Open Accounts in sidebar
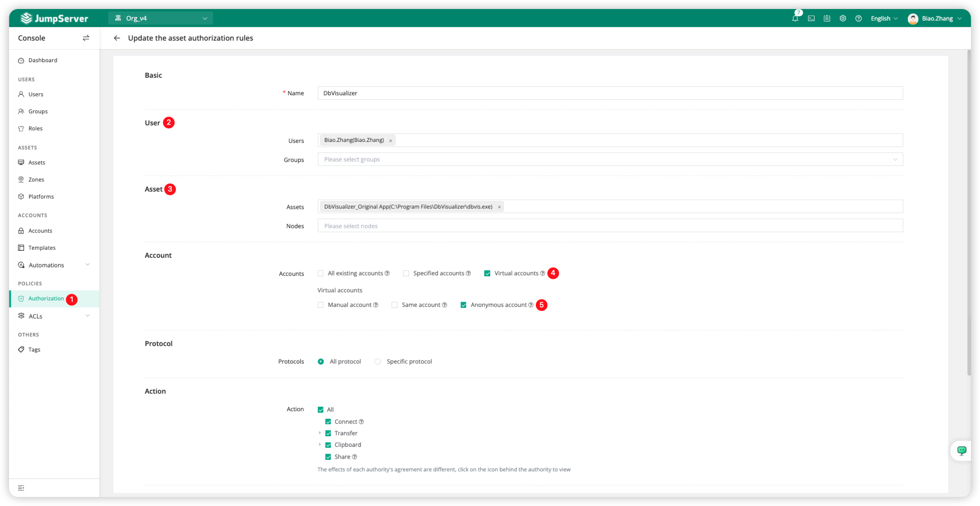Screen dimensions: 980x506 click(54, 231)
